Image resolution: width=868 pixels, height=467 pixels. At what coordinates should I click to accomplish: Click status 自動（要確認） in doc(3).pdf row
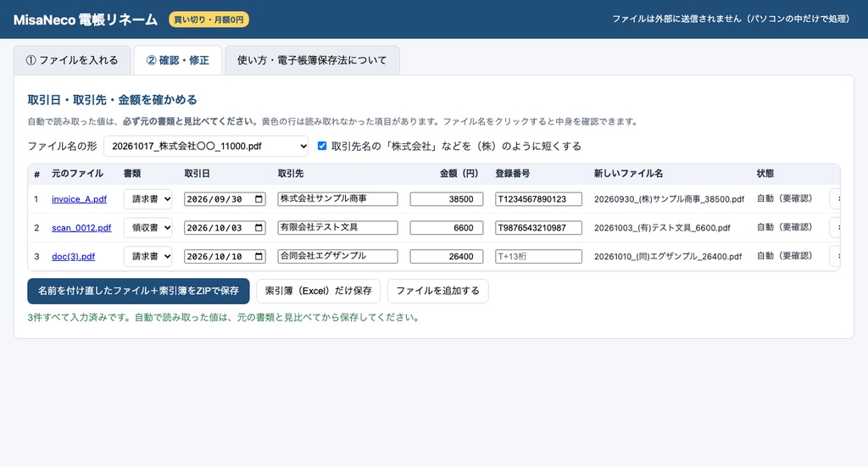click(784, 256)
